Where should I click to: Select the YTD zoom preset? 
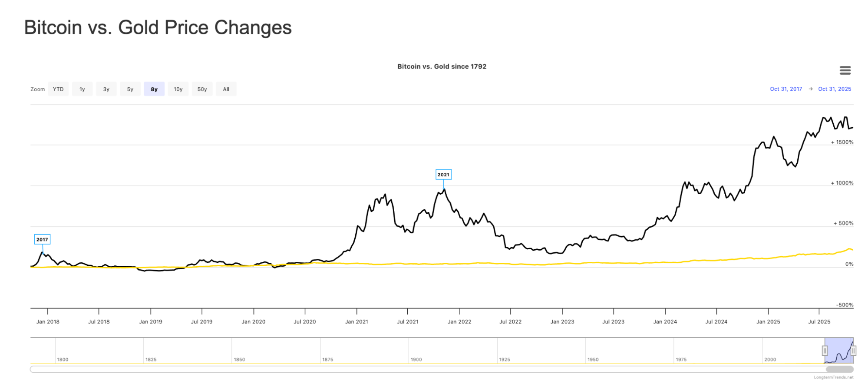tap(58, 89)
